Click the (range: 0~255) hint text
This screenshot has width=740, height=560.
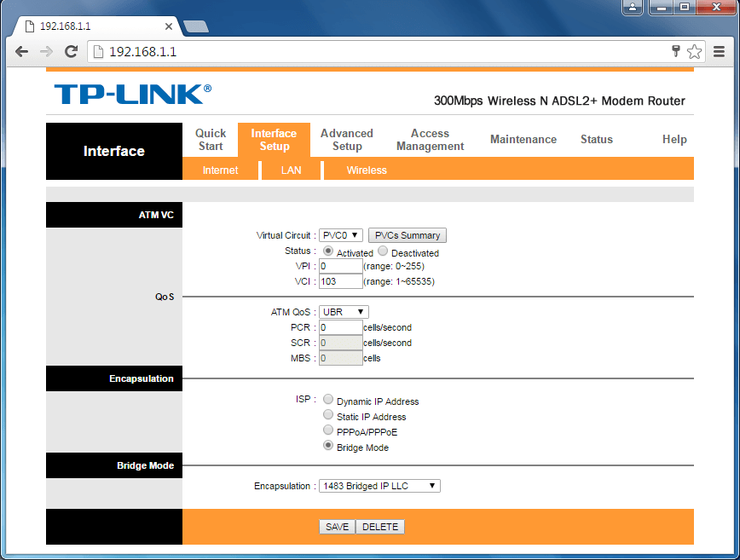coord(394,266)
